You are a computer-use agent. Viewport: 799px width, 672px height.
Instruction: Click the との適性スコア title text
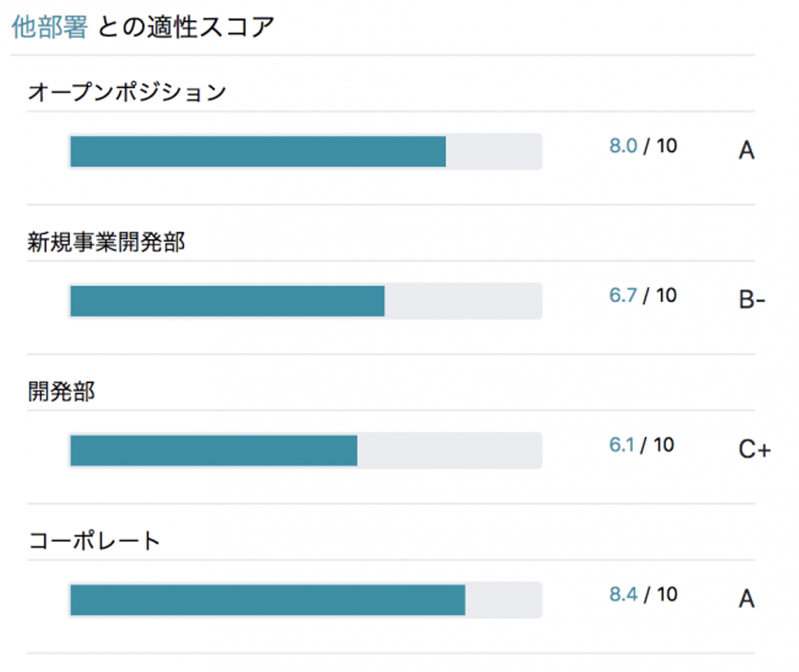coord(186,27)
